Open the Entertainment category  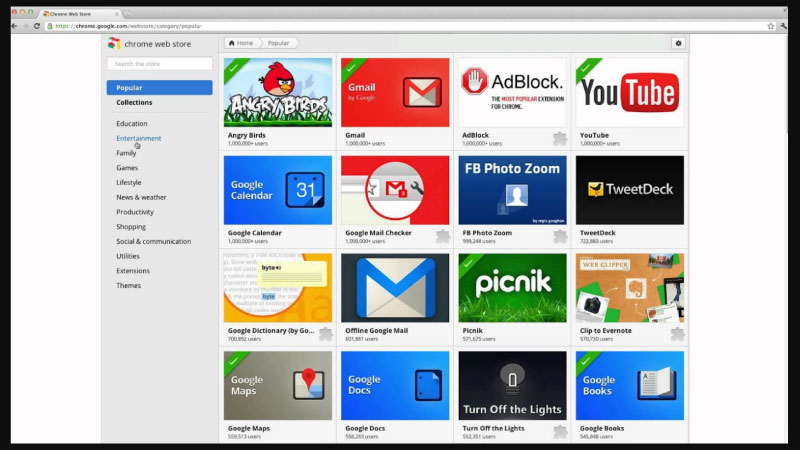[139, 138]
